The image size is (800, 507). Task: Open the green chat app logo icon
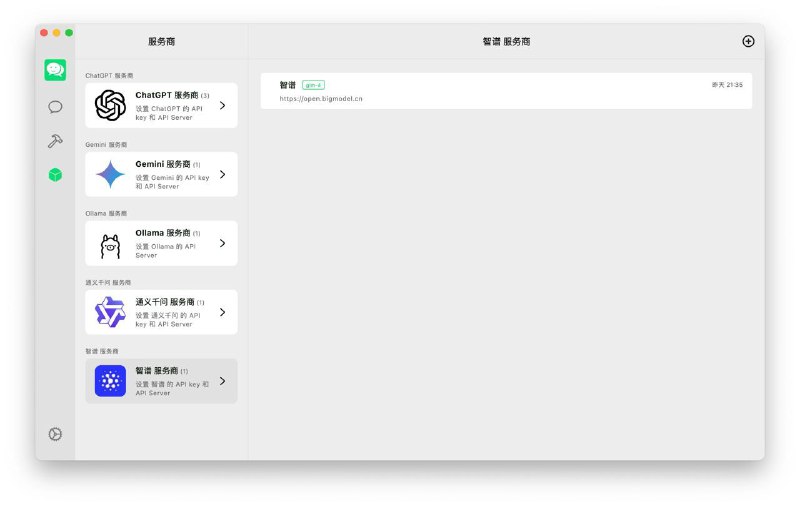point(55,70)
